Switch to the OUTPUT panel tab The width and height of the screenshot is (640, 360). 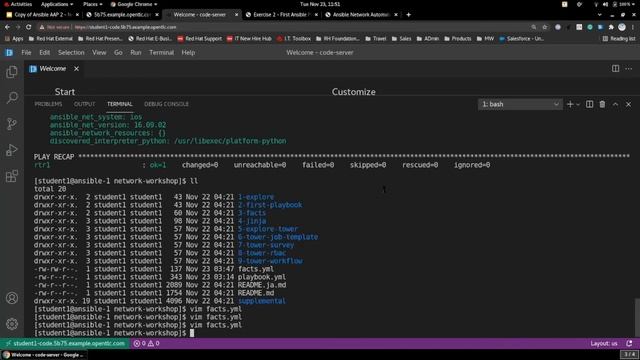click(84, 104)
